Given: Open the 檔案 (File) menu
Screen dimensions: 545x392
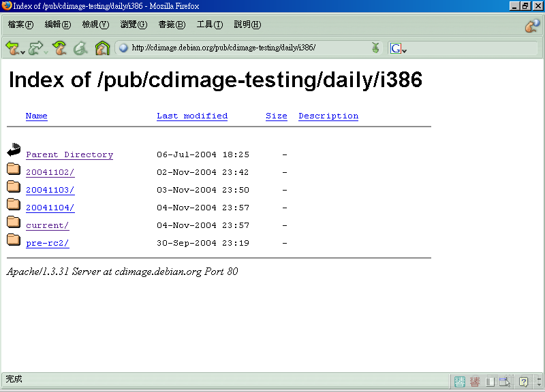Looking at the screenshot, I should pos(20,24).
